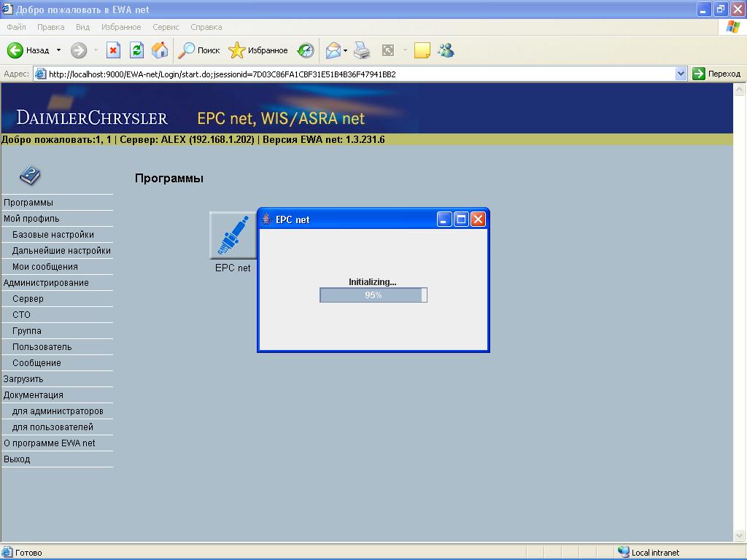Open the Вид menu
747x560 pixels.
click(x=82, y=27)
